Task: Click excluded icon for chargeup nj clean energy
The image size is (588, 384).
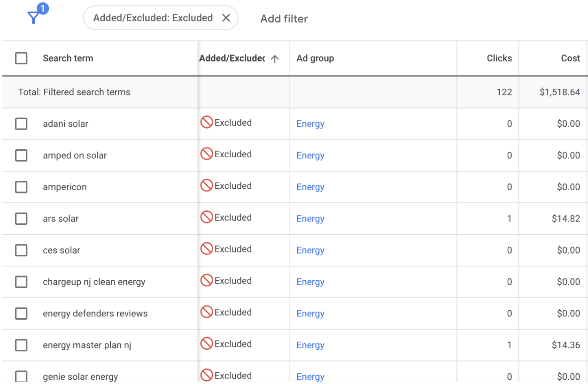Action: click(x=207, y=281)
